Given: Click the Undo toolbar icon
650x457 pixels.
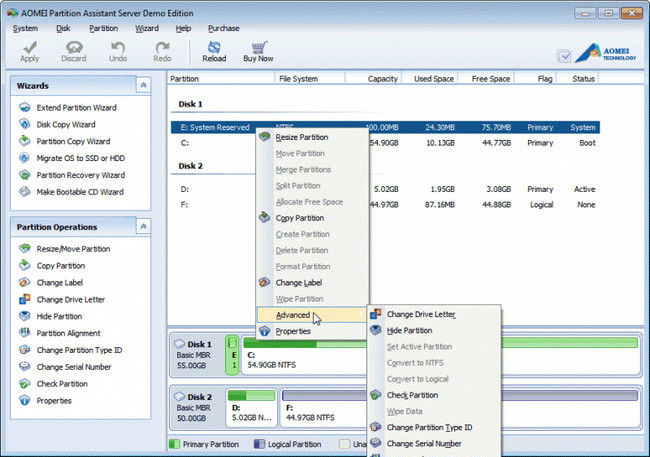Looking at the screenshot, I should coord(118,51).
